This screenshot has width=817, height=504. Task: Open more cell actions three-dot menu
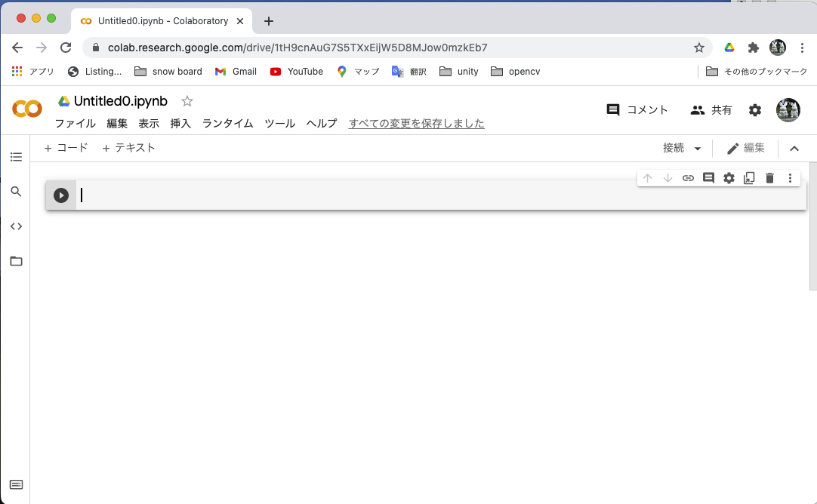[x=790, y=178]
